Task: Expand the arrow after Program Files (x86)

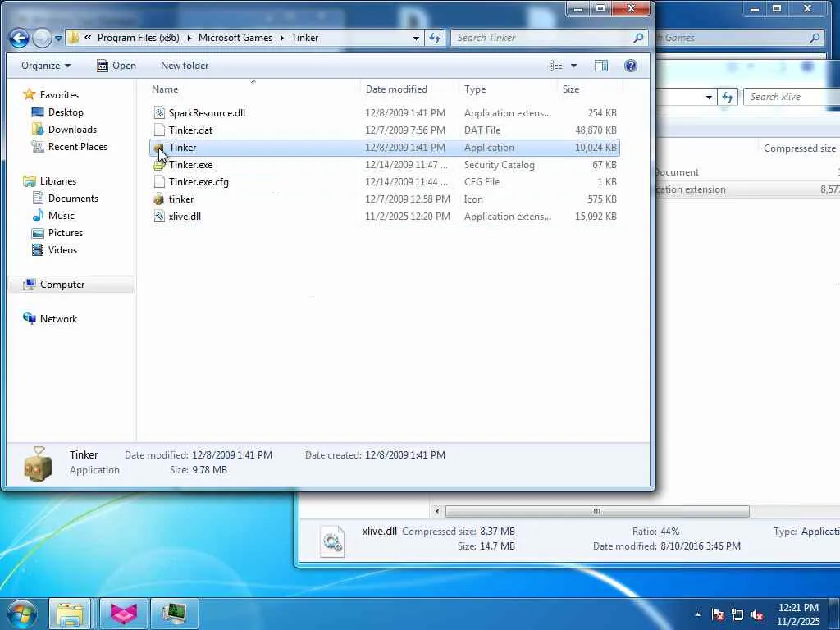Action: 189,38
